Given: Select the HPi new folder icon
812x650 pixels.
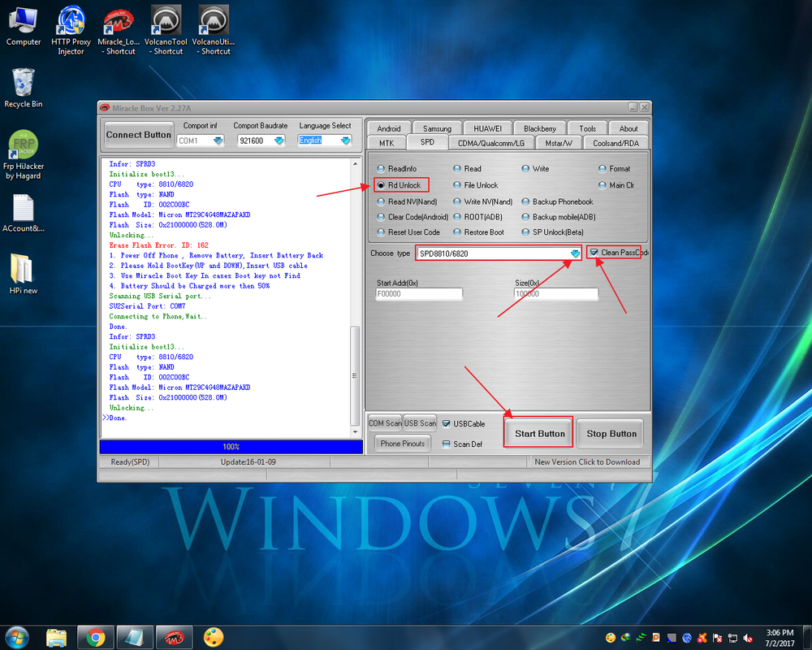Looking at the screenshot, I should point(24,274).
